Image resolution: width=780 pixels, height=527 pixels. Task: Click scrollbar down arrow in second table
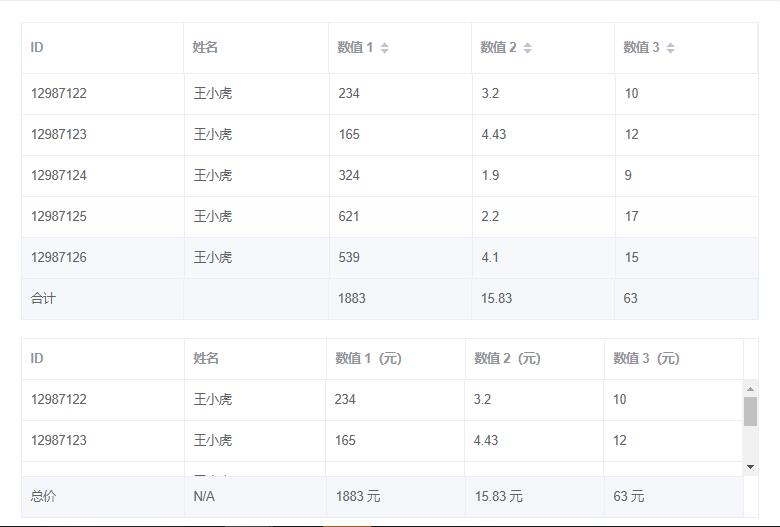pos(750,467)
